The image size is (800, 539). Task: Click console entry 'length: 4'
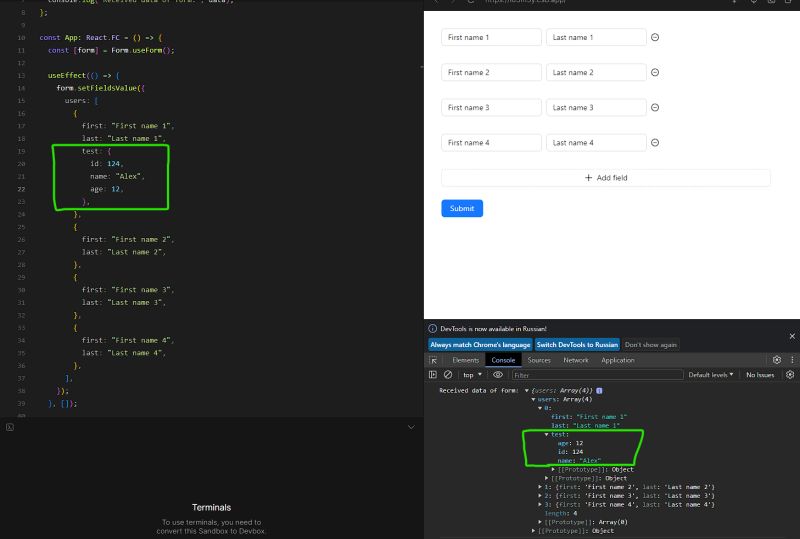click(561, 513)
